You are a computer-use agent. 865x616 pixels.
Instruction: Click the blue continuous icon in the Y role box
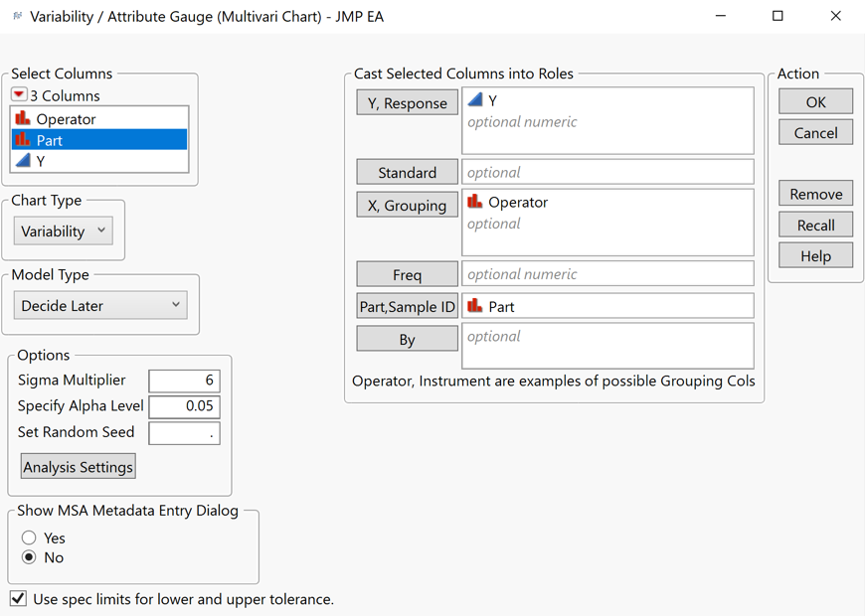tap(475, 99)
